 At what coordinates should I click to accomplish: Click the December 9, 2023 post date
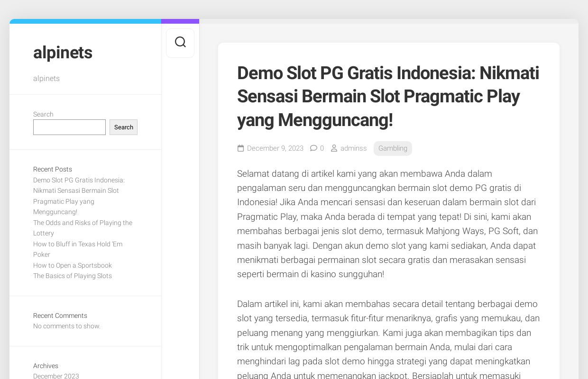coord(275,148)
